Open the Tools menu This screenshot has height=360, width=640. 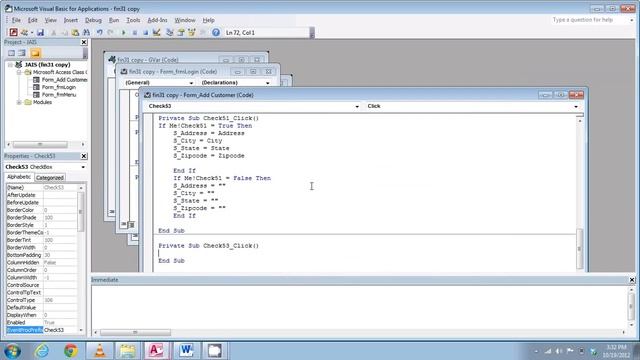pos(133,20)
